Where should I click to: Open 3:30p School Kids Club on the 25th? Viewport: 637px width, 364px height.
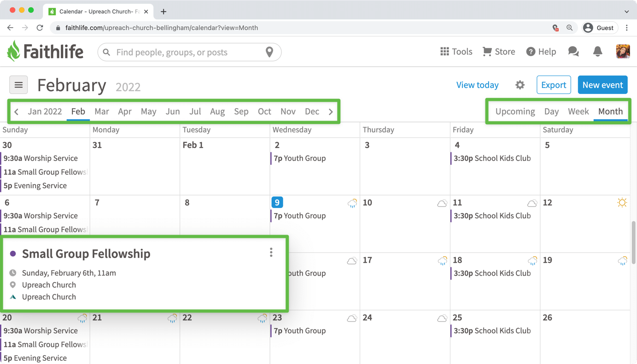click(x=492, y=331)
